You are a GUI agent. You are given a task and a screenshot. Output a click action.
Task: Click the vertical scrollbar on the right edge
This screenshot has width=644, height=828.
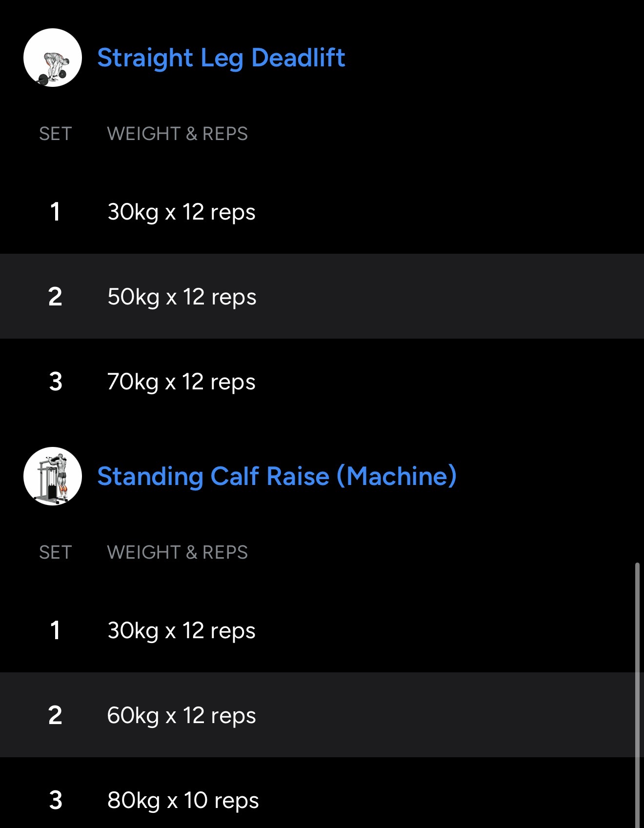pyautogui.click(x=637, y=693)
